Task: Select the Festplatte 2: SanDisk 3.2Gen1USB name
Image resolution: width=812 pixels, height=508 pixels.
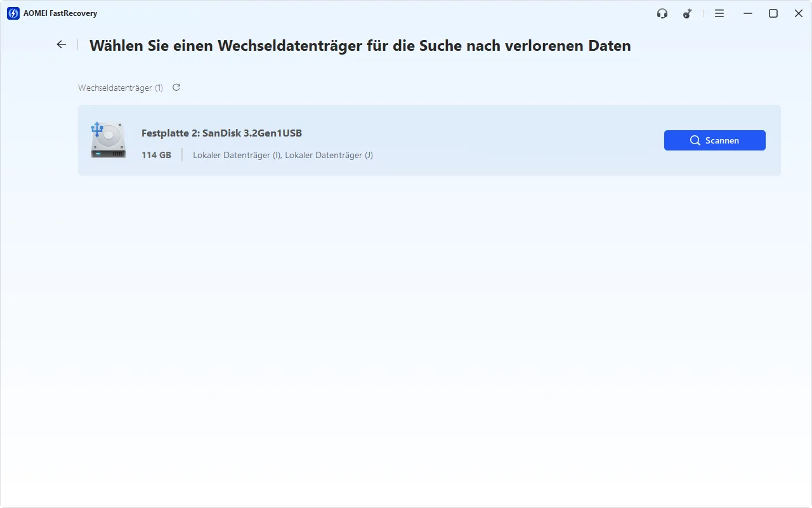Action: coord(221,133)
